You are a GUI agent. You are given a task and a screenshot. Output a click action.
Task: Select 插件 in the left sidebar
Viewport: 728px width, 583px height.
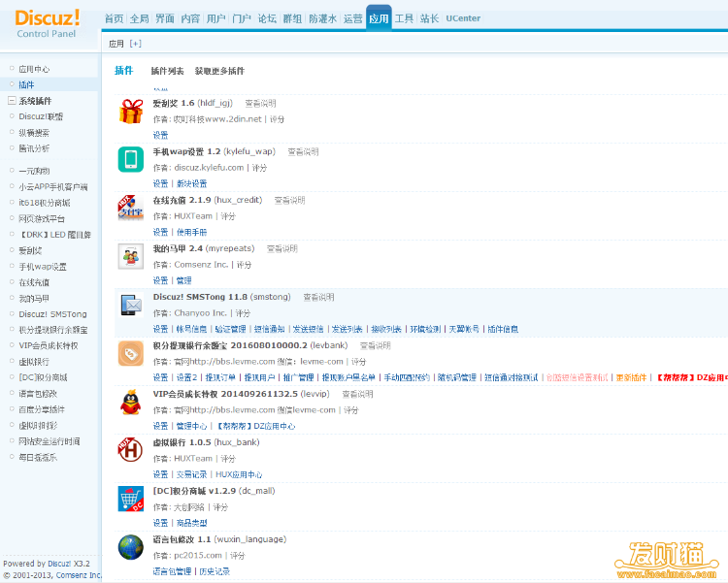point(26,85)
